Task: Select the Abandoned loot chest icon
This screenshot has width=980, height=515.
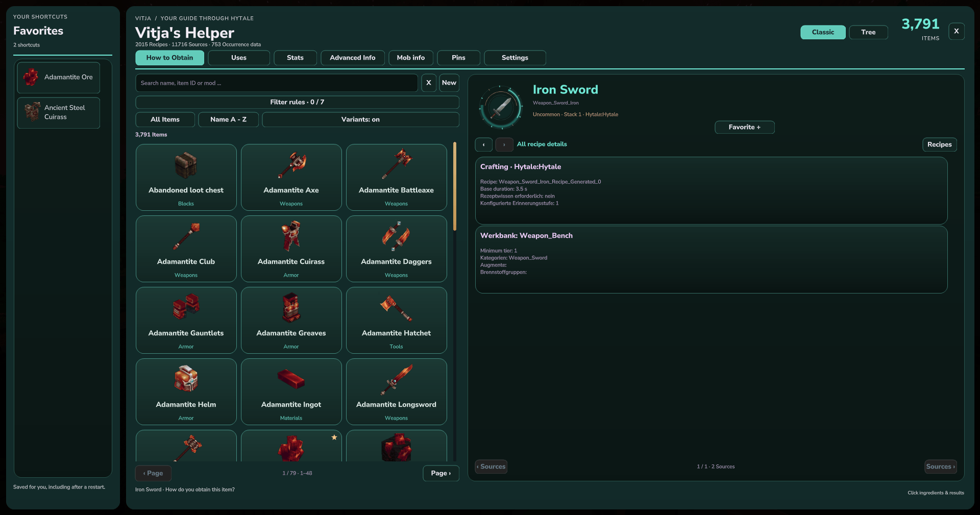Action: (186, 165)
